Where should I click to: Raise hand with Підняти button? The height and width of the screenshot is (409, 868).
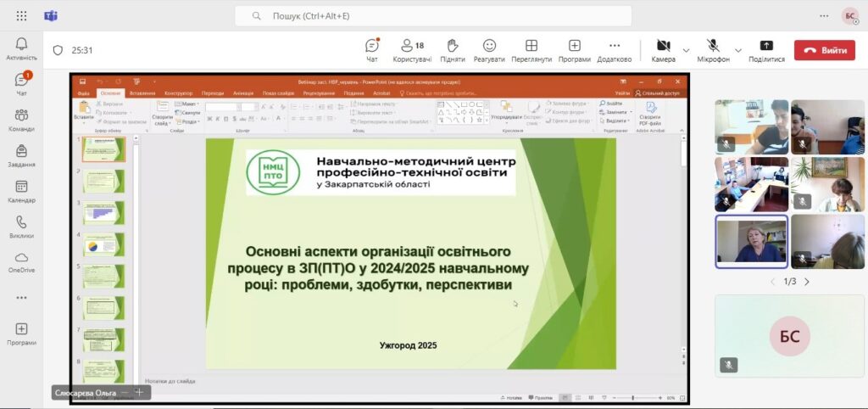(453, 49)
